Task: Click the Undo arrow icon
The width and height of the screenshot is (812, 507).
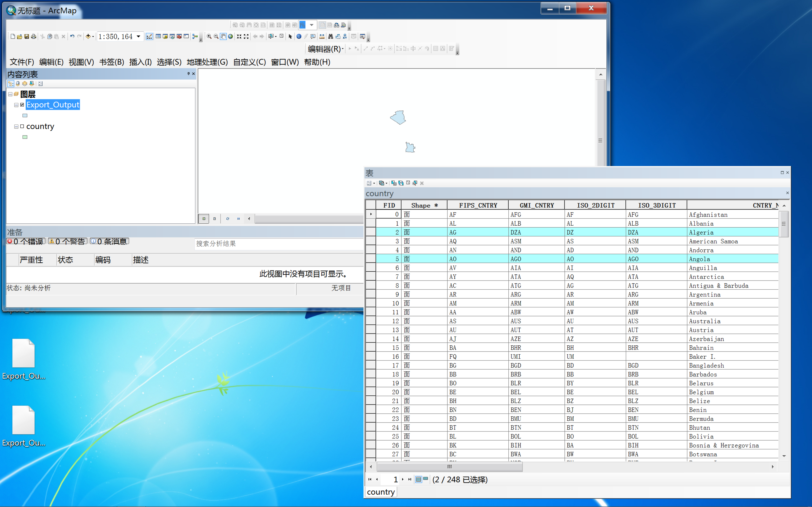Action: 72,37
